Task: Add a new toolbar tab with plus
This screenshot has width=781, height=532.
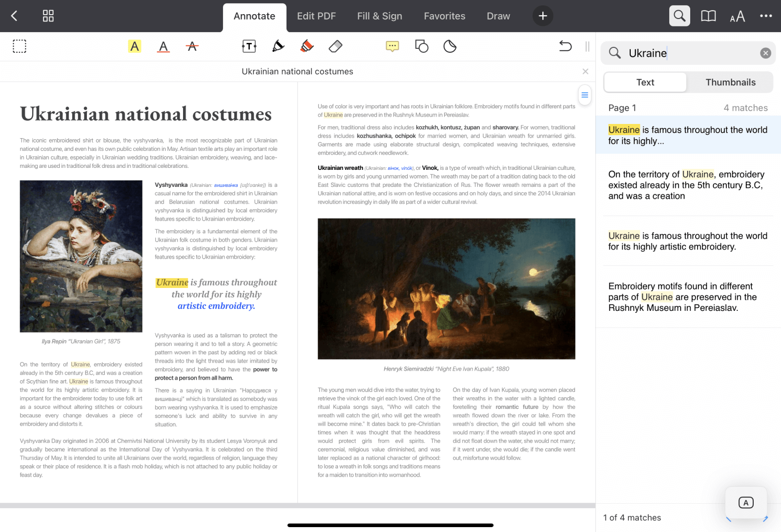Action: pos(543,16)
